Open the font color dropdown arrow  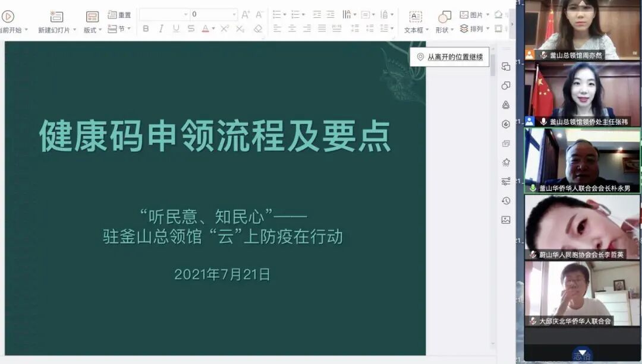click(x=213, y=29)
